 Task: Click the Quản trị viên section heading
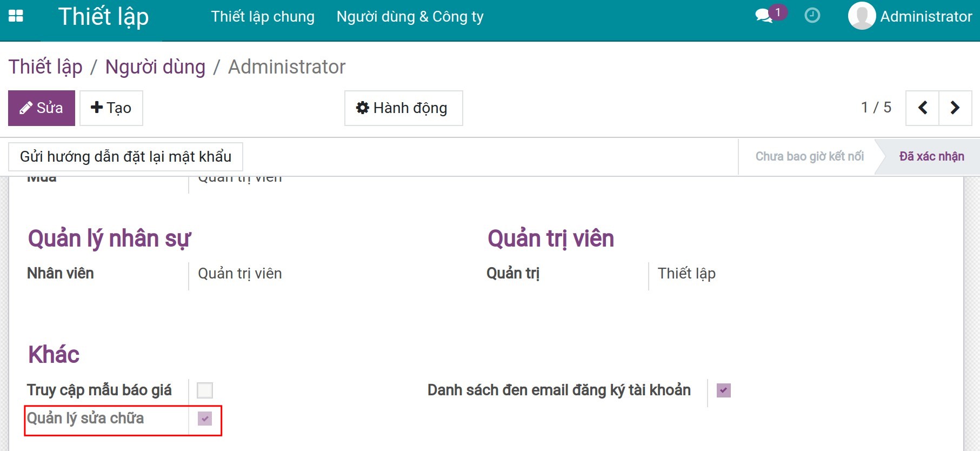tap(551, 238)
